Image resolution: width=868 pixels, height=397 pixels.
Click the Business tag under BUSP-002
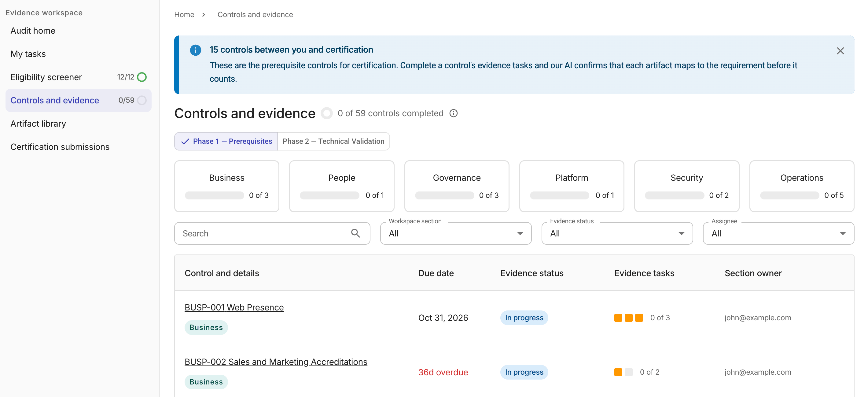click(x=206, y=382)
